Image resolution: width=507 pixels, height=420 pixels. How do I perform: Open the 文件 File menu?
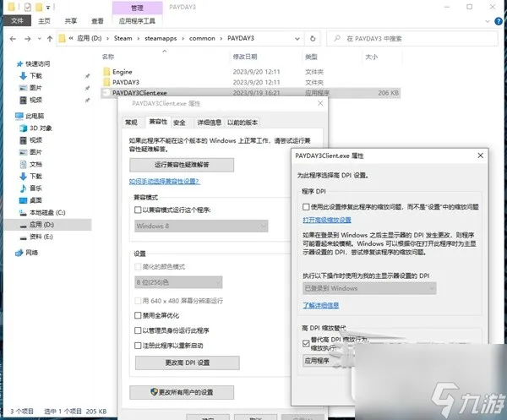[x=17, y=21]
